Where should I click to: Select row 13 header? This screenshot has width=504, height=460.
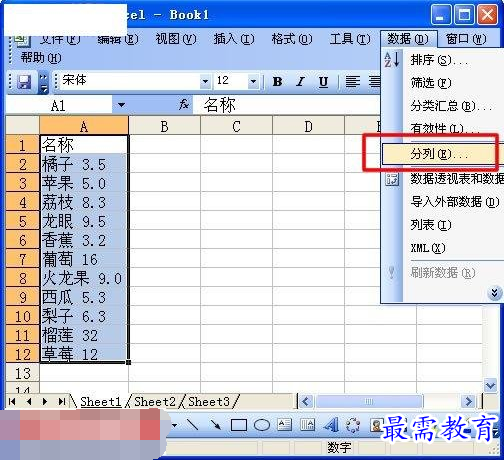23,373
